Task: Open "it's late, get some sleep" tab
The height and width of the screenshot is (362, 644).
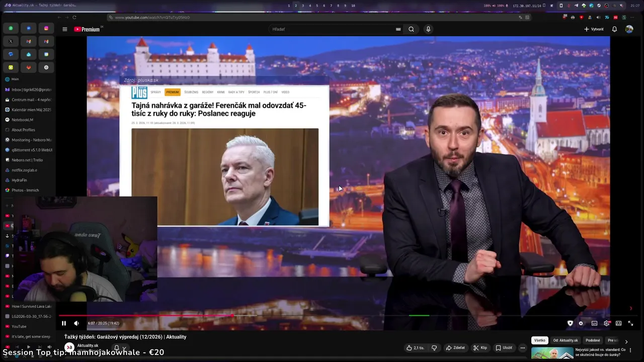Action: [x=29, y=336]
